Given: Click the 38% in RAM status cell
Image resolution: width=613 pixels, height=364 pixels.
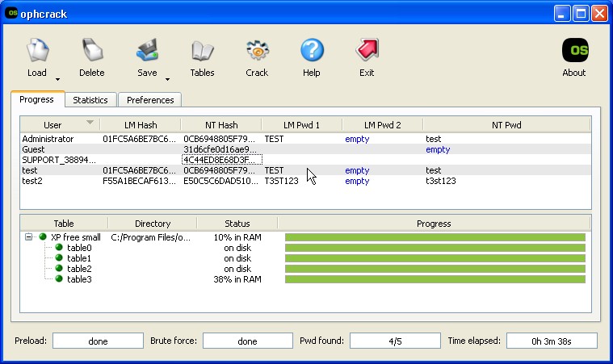Looking at the screenshot, I should point(237,279).
